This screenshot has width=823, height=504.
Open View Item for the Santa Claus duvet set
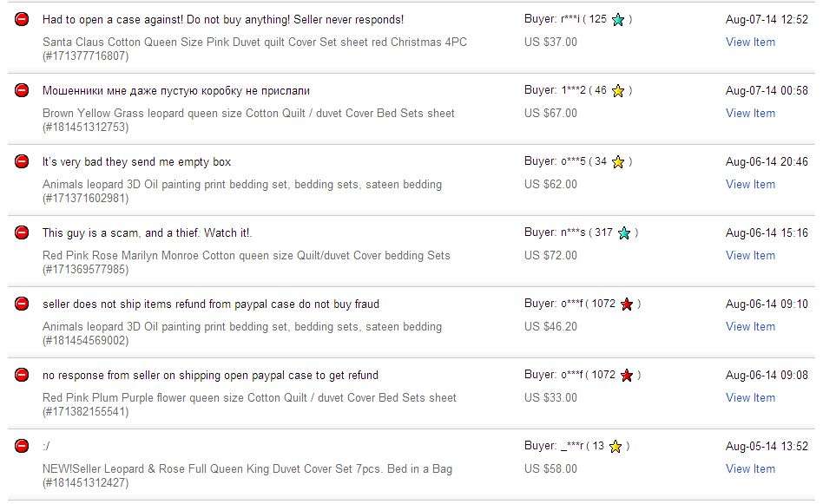750,42
